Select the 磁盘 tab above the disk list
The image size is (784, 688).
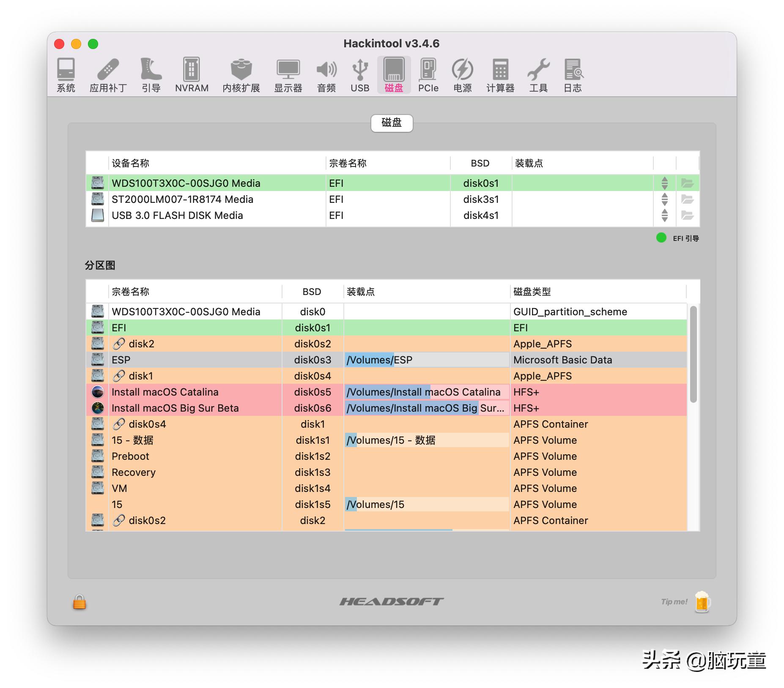coord(392,123)
